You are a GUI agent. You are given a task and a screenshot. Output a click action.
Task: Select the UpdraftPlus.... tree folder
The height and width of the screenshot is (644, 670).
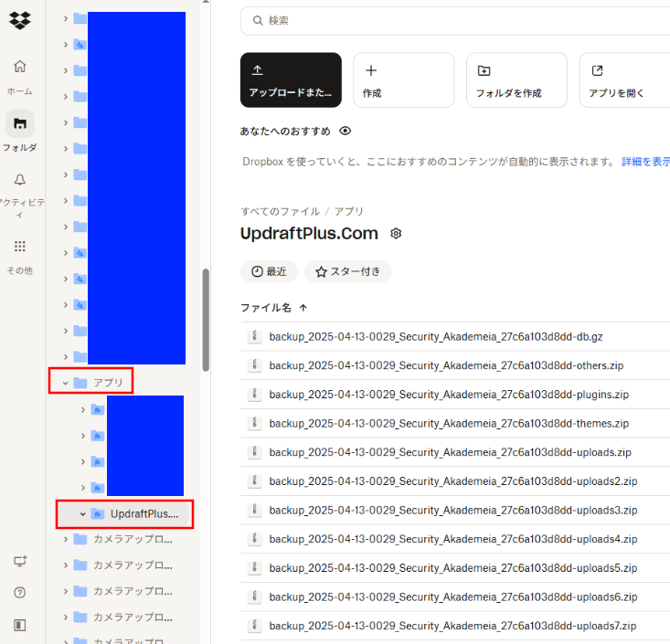[125, 514]
